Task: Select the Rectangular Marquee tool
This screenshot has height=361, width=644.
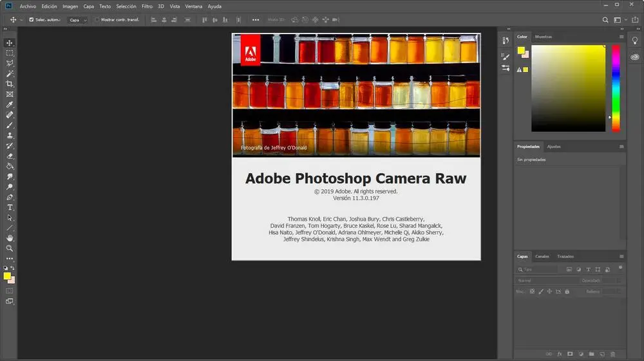Action: 10,53
